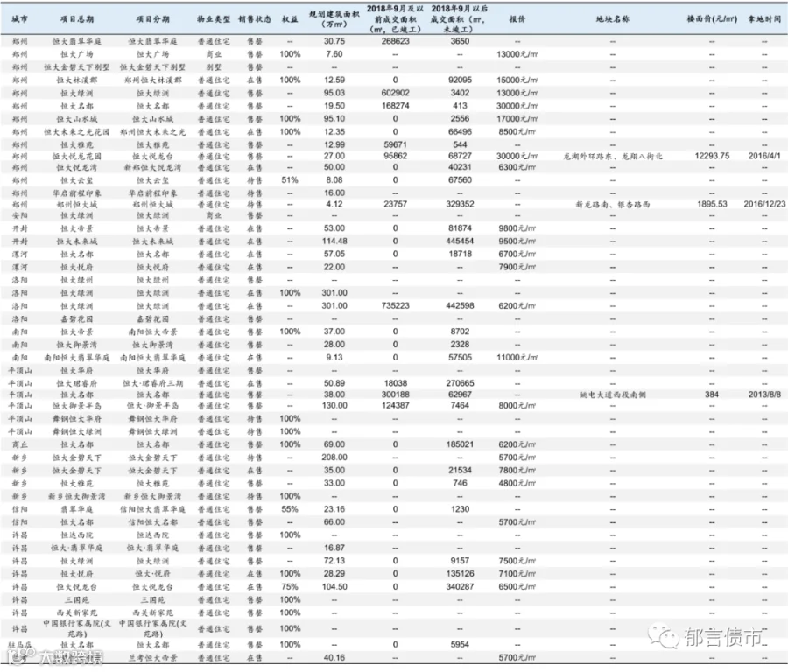Click the 报价 column header
The width and height of the screenshot is (788, 672).
coord(517,19)
